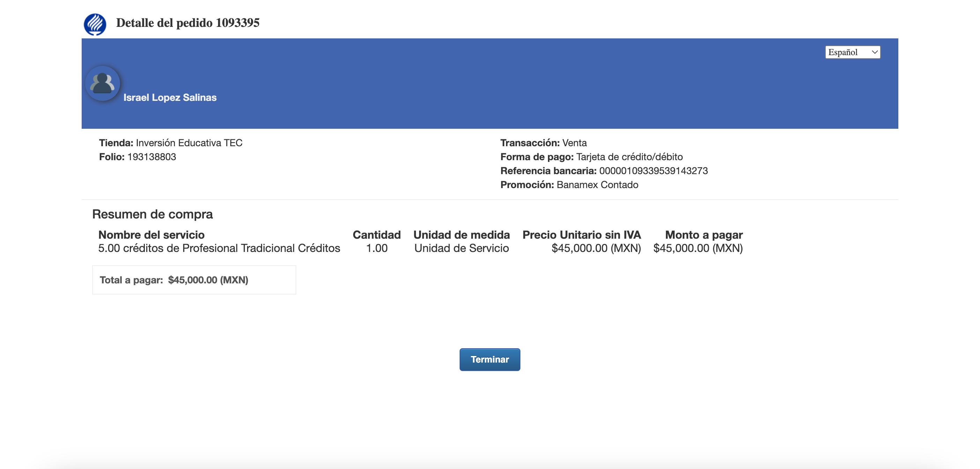Click the Forma de pago value
This screenshot has height=469, width=980.
pos(629,157)
